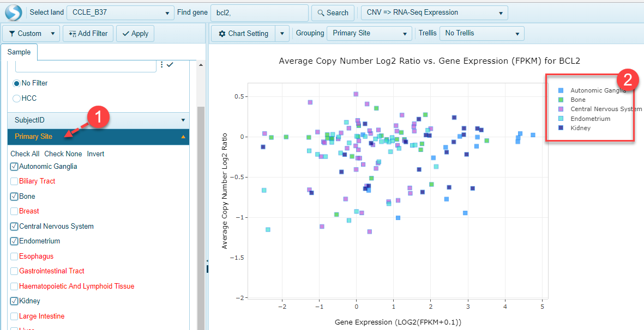Viewport: 644px width, 330px height.
Task: Switch to the Sample tab
Action: [19, 52]
